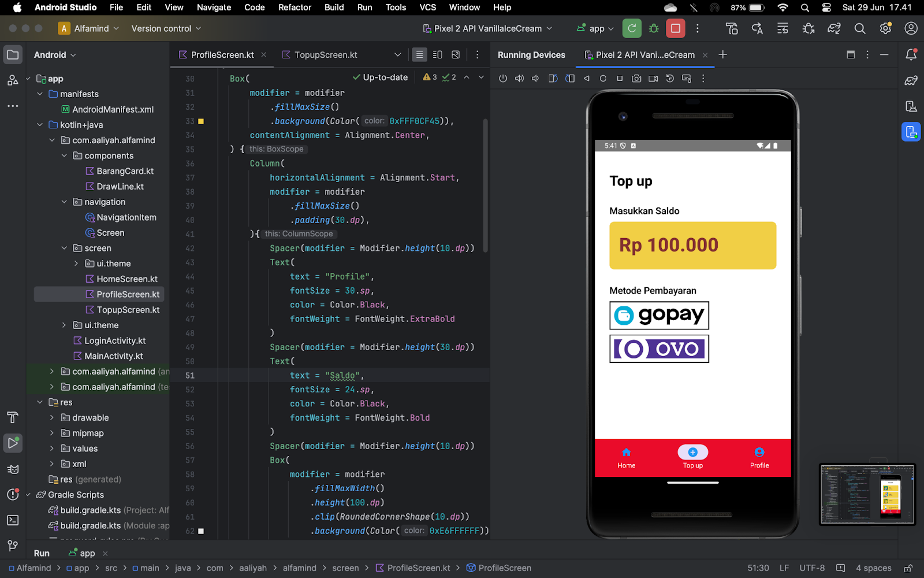Switch editor to Split view

[438, 55]
